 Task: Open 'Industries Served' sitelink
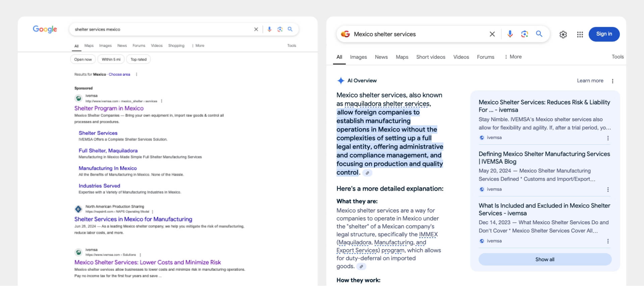point(99,186)
